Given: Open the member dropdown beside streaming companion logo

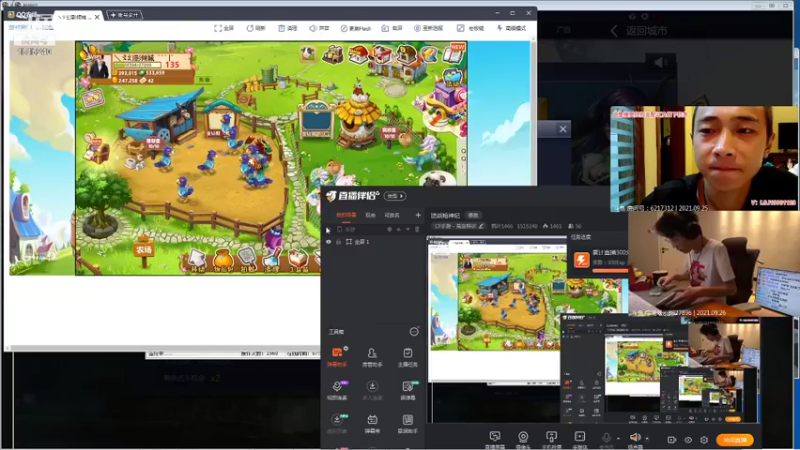Looking at the screenshot, I should click(x=395, y=196).
